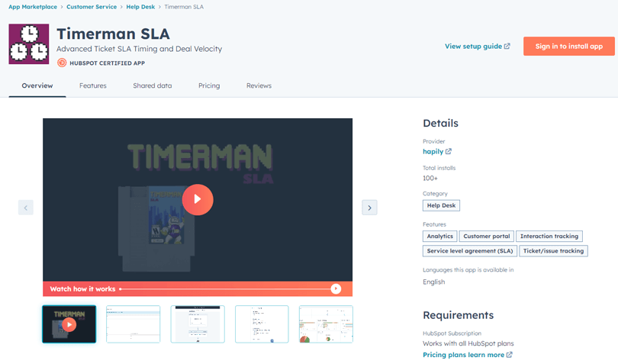
Task: Select the Analytics feature tag
Action: (440, 237)
